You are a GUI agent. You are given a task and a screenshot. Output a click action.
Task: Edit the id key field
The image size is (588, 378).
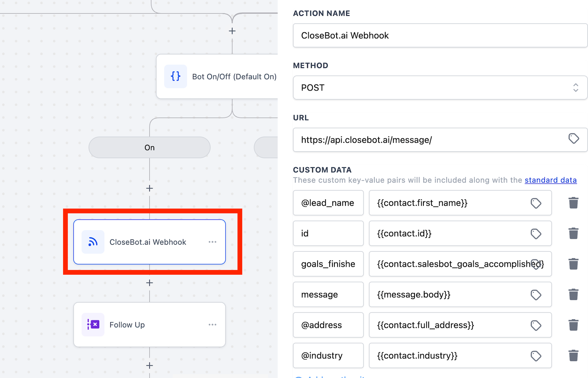[328, 233]
